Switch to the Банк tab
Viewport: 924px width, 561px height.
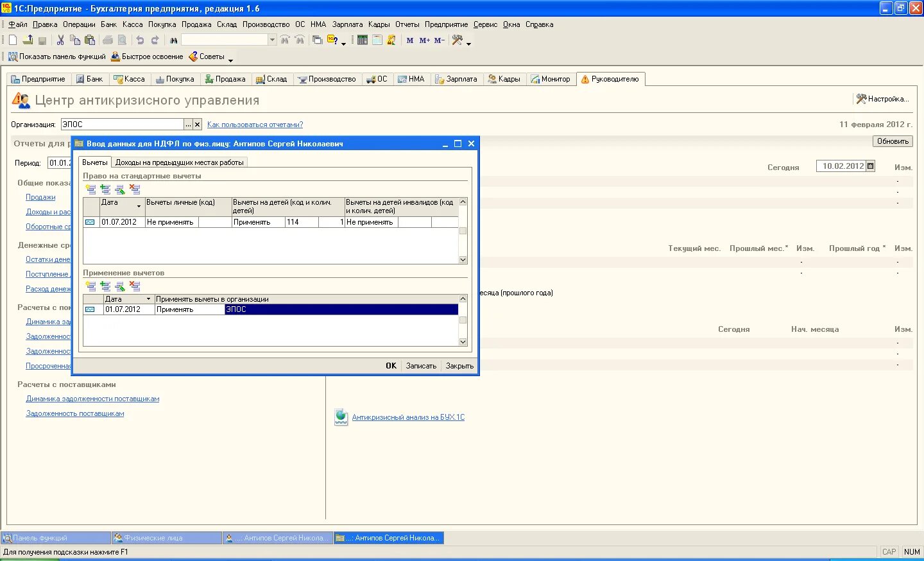click(89, 79)
